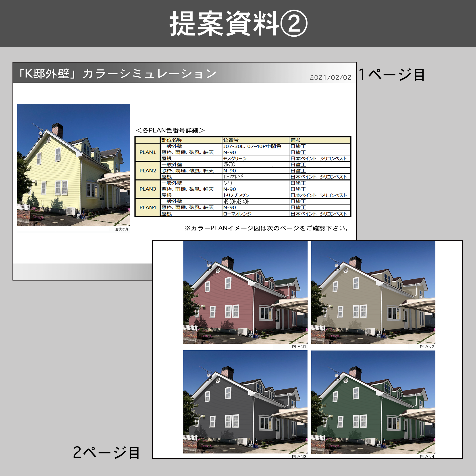Select the PLAN2 beige house image

click(373, 292)
